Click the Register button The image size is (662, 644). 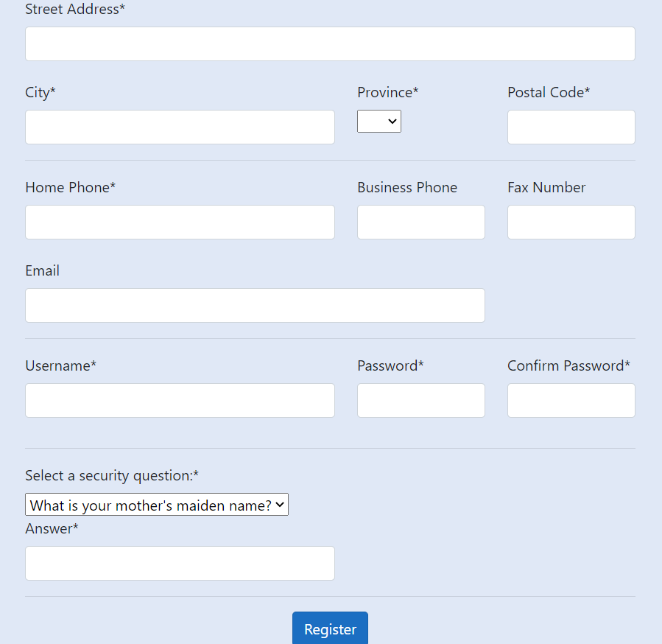pyautogui.click(x=329, y=629)
